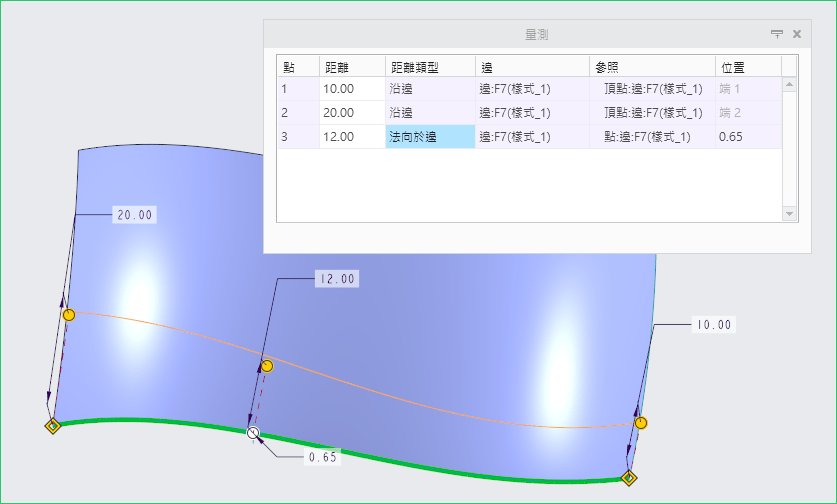Open the 法向於邊 distance type cell
Viewport: 837px width, 504px height.
pyautogui.click(x=430, y=137)
